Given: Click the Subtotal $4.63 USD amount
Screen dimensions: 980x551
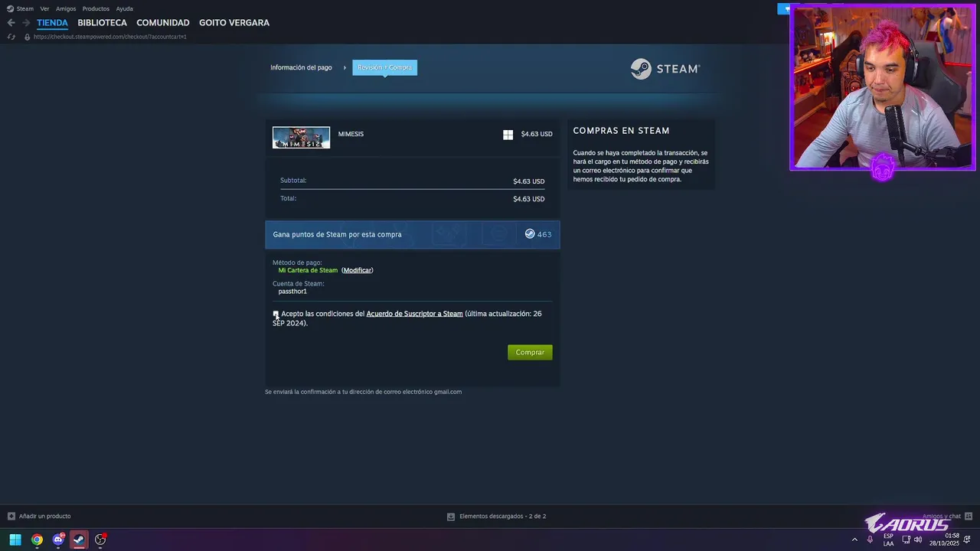Looking at the screenshot, I should point(528,181).
